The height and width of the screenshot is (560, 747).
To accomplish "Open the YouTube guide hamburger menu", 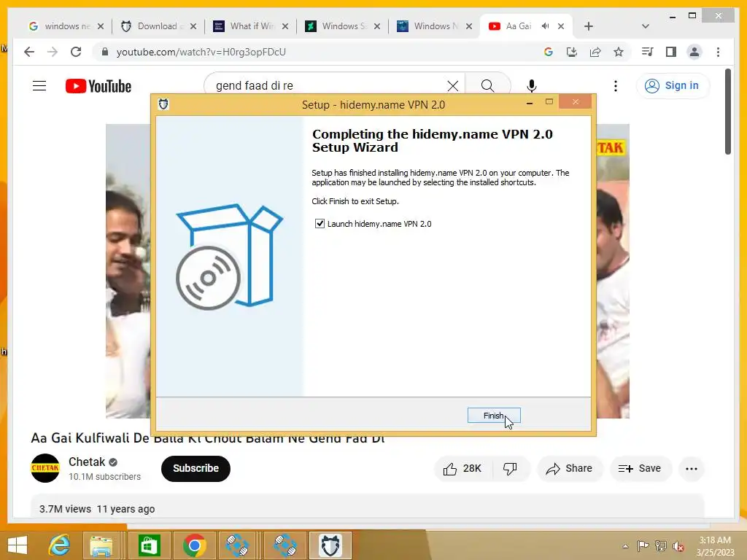I will click(x=39, y=86).
